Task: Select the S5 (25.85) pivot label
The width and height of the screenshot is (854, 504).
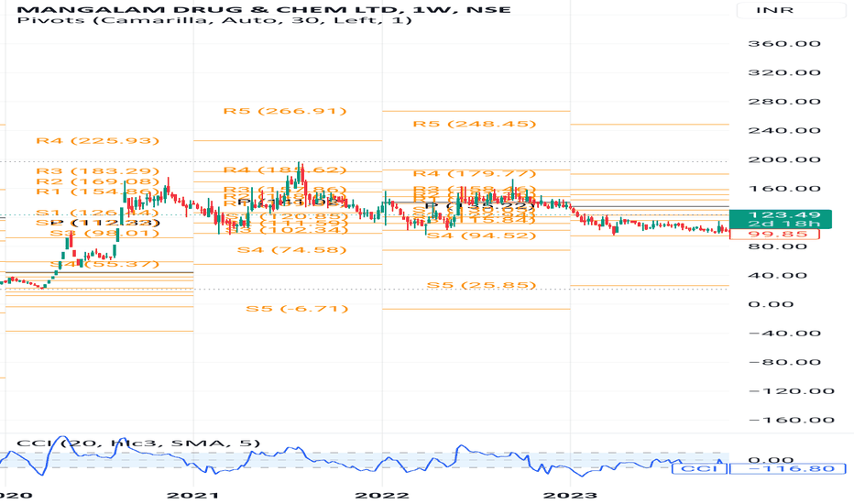Action: click(481, 286)
